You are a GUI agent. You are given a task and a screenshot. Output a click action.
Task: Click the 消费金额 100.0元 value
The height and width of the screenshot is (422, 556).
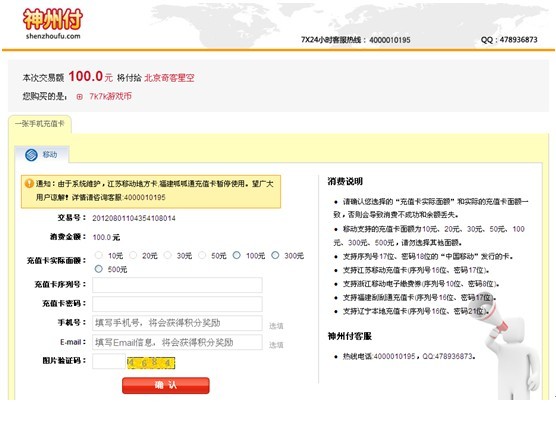(106, 237)
